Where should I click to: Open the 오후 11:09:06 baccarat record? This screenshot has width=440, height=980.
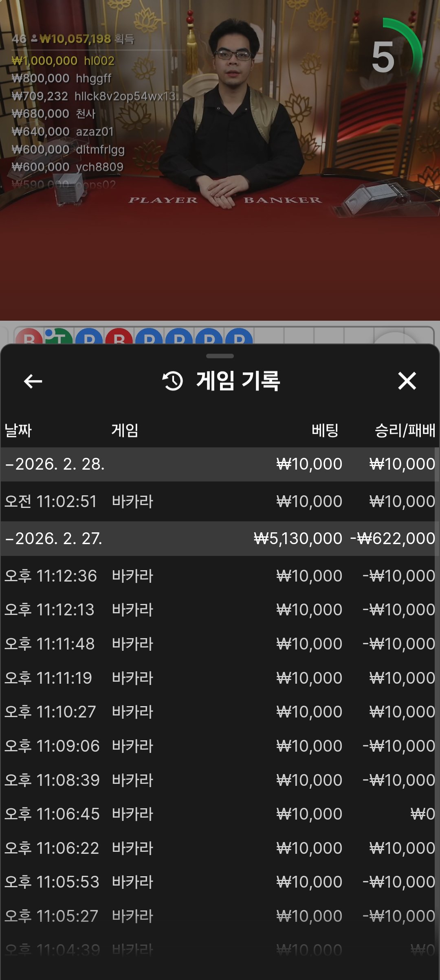tap(220, 746)
